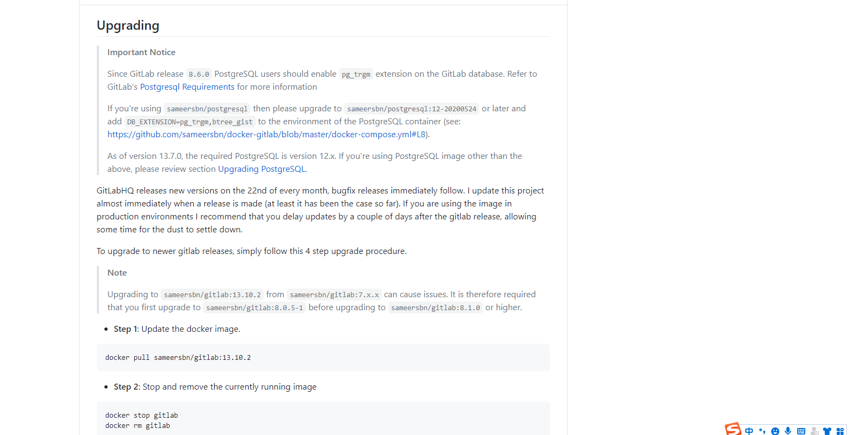
Task: Click the sameersbn/gitlab:8.0.5-1 inline code
Action: [x=255, y=307]
